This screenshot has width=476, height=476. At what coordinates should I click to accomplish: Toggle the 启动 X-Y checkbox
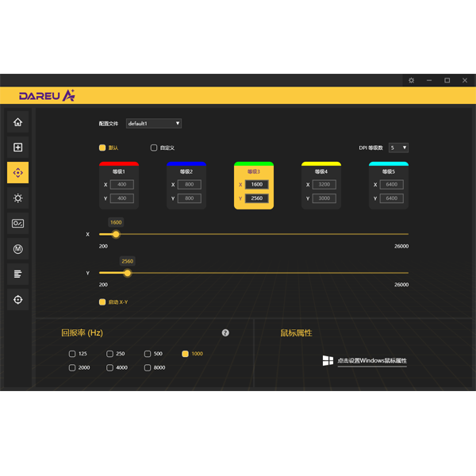click(102, 302)
